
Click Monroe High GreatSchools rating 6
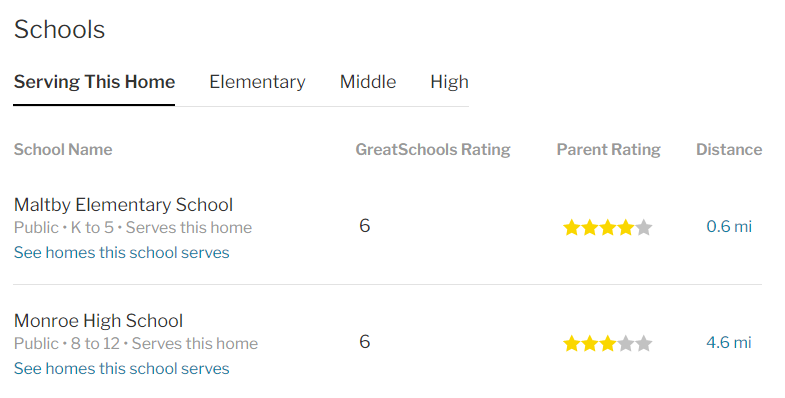coord(364,342)
